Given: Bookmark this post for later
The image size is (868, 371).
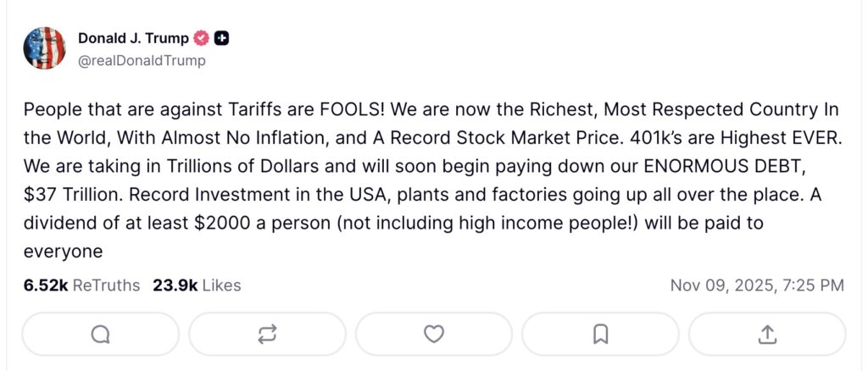Looking at the screenshot, I should pos(600,335).
